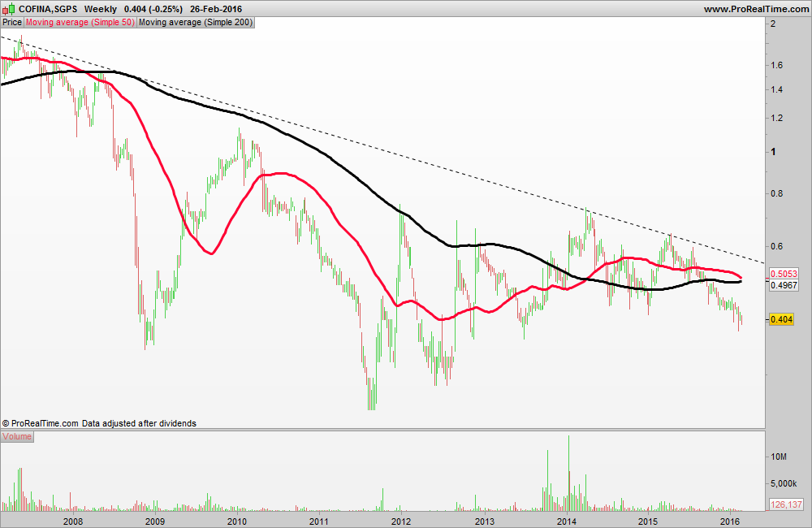Click the 2010 label on the time axis
The height and width of the screenshot is (528, 812).
click(237, 522)
